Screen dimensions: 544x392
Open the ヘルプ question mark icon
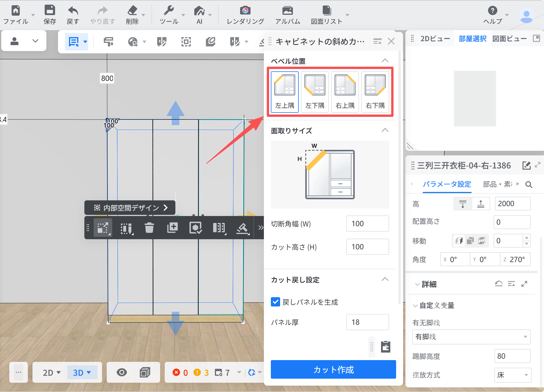pyautogui.click(x=492, y=10)
